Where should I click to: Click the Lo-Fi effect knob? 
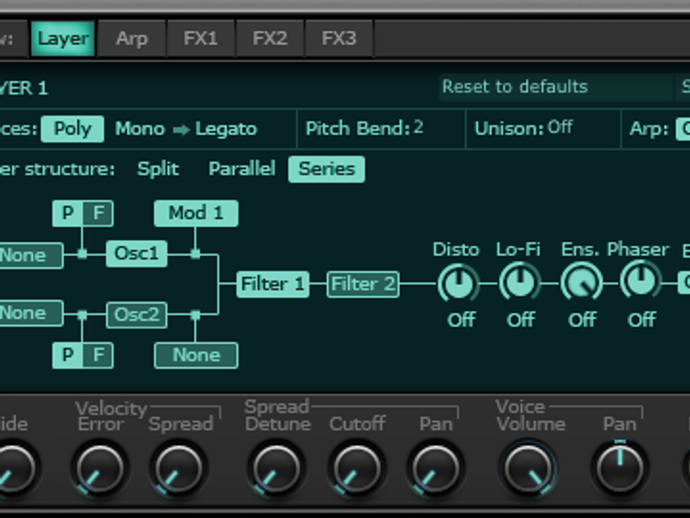[x=520, y=282]
